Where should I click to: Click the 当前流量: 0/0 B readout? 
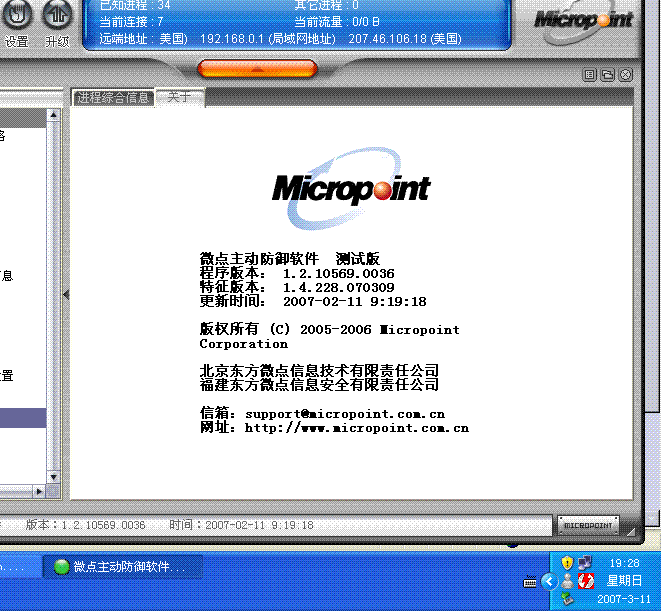pyautogui.click(x=337, y=22)
